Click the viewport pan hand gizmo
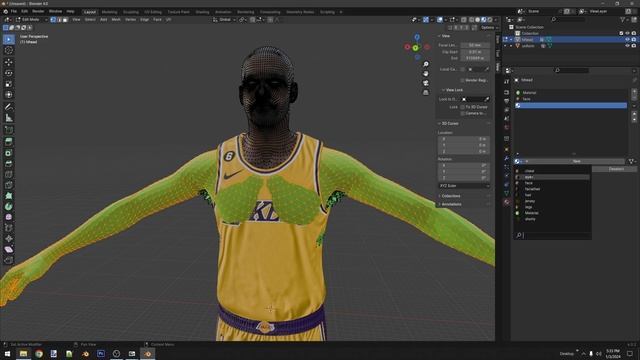 (426, 73)
